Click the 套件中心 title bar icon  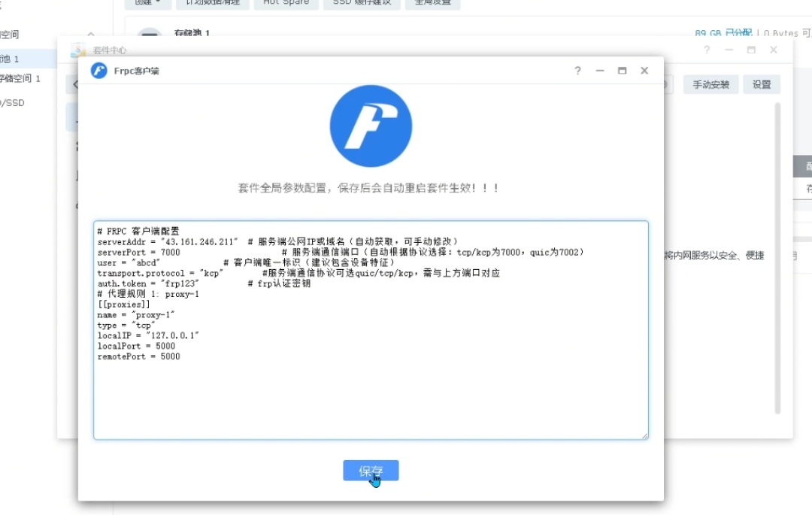click(x=77, y=50)
